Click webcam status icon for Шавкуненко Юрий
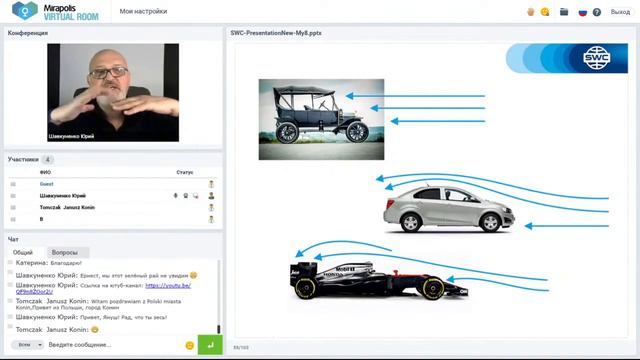Viewport: 640px width, 360px height. click(186, 196)
